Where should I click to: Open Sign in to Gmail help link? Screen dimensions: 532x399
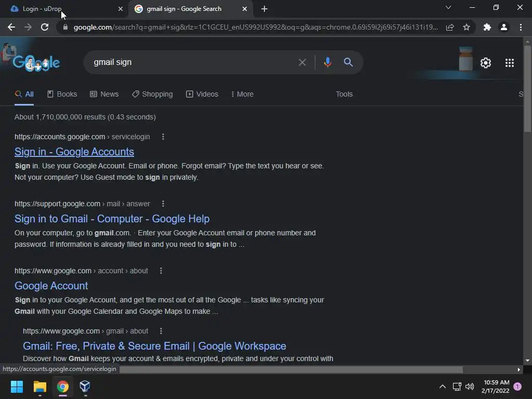tap(112, 219)
